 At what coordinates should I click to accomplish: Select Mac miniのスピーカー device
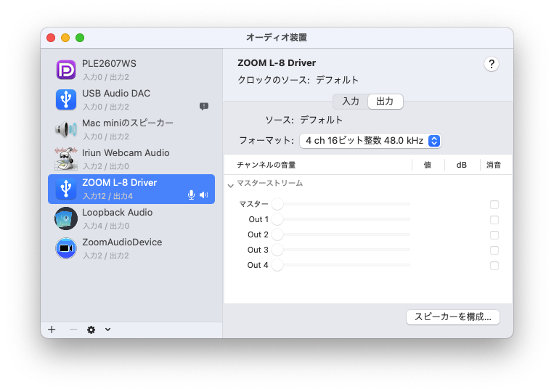point(131,129)
